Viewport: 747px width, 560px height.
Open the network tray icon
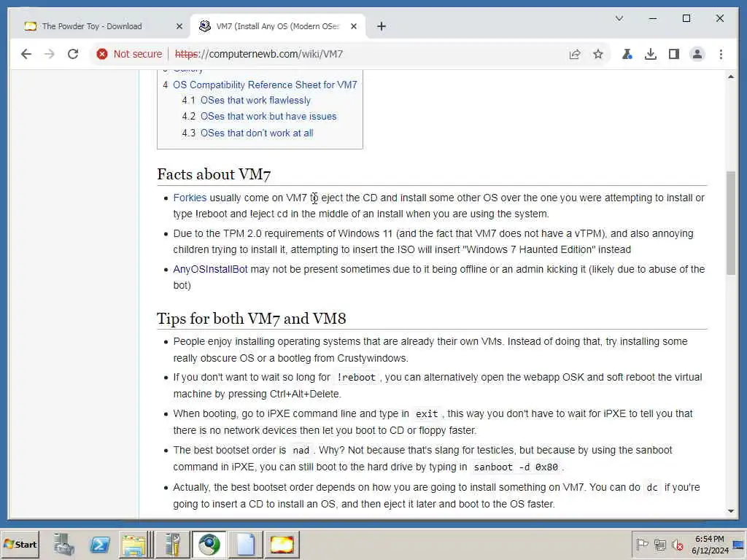659,545
